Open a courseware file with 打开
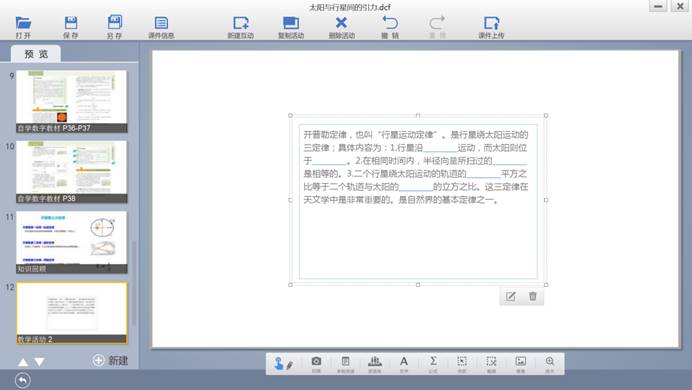This screenshot has height=390, width=692. [x=23, y=27]
